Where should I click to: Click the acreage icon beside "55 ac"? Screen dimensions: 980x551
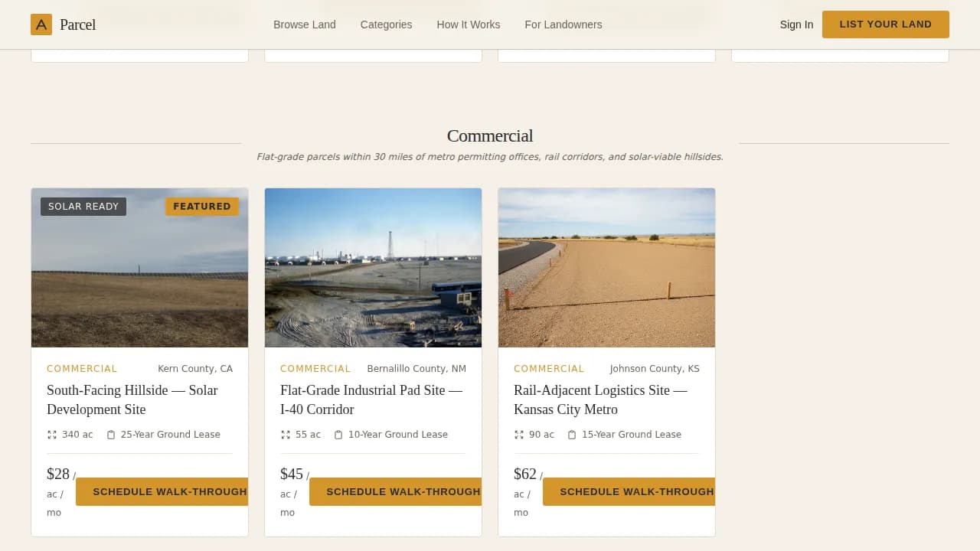click(284, 434)
